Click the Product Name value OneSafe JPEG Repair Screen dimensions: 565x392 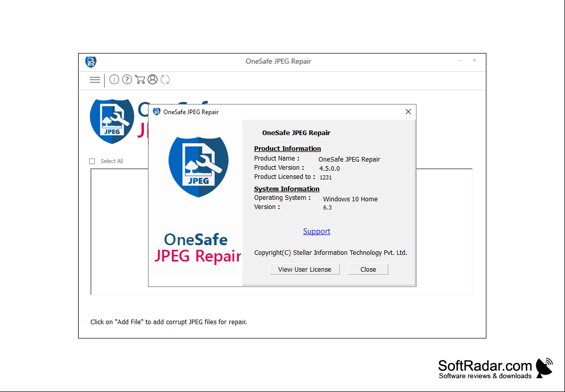pos(349,160)
